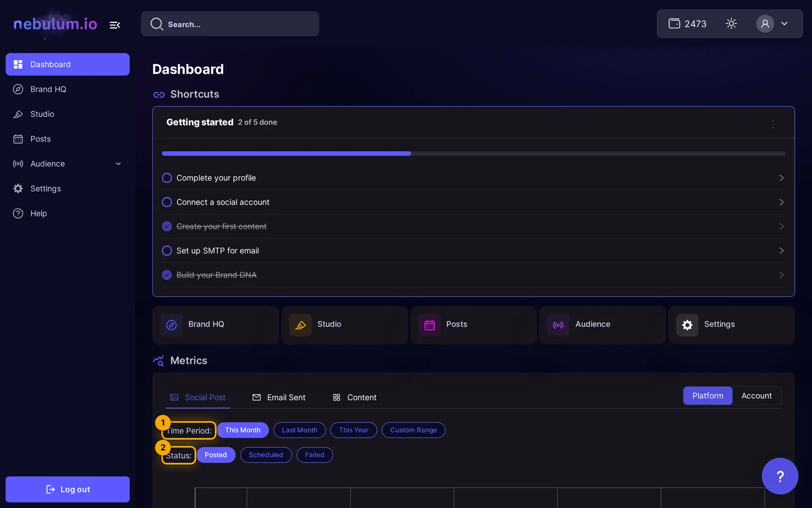Image resolution: width=812 pixels, height=508 pixels.
Task: Open Audience shortcut card label
Action: (593, 324)
